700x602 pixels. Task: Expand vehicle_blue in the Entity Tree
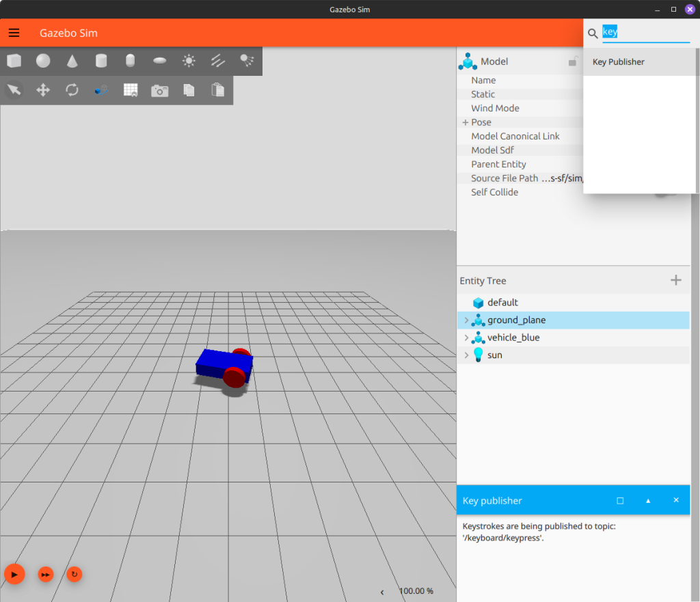[466, 338]
